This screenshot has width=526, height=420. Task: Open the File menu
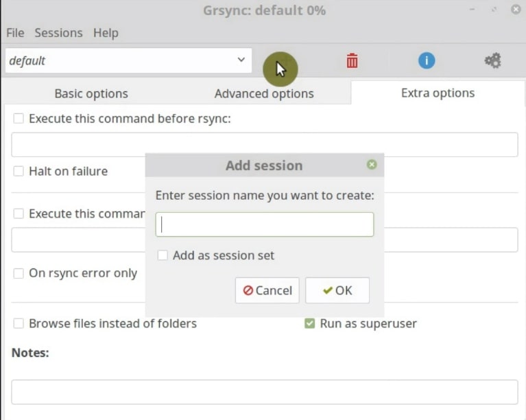pyautogui.click(x=15, y=33)
